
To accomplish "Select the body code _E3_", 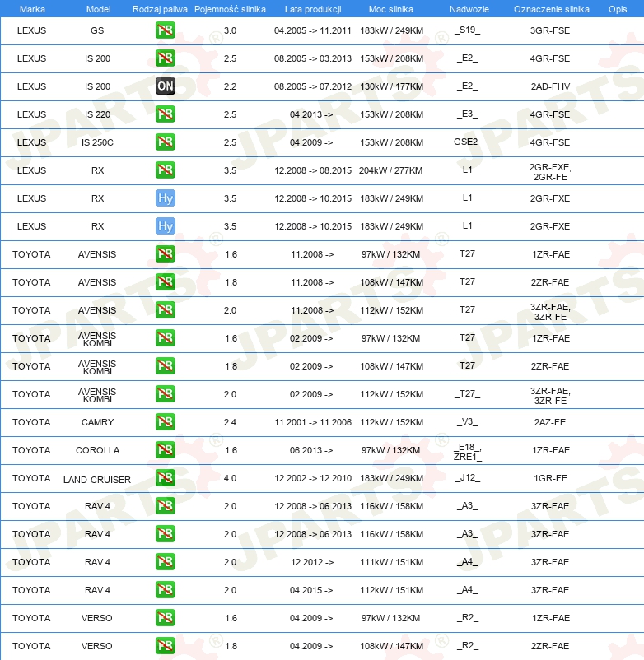I will pos(468,114).
